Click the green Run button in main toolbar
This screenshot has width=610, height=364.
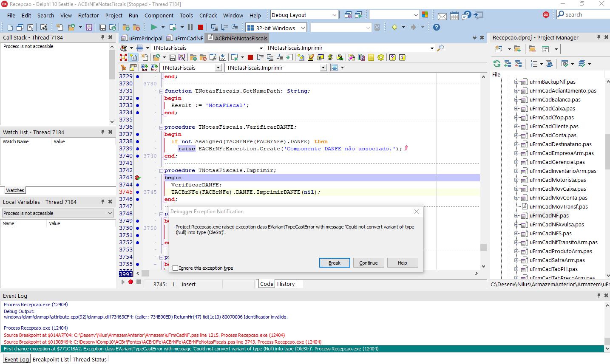coord(154,27)
